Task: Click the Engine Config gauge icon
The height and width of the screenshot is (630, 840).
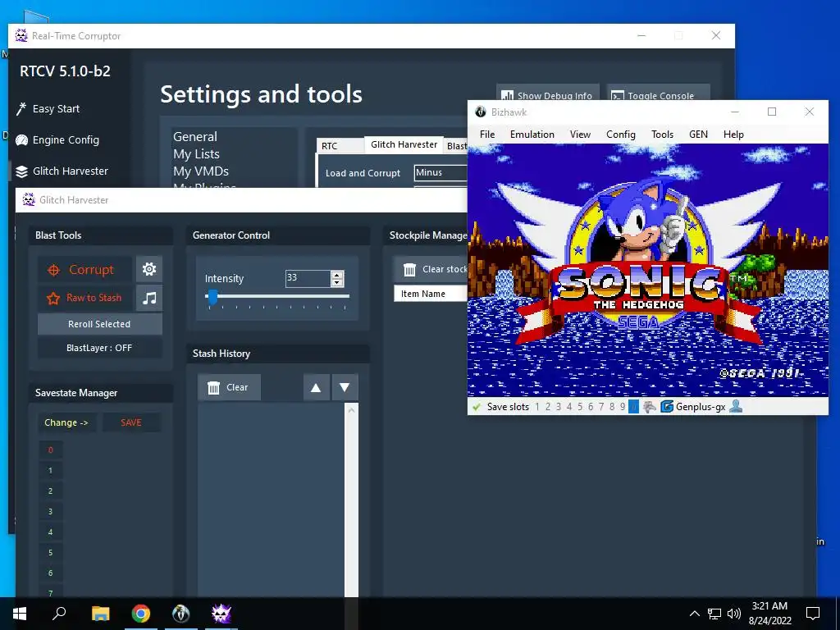Action: tap(21, 139)
